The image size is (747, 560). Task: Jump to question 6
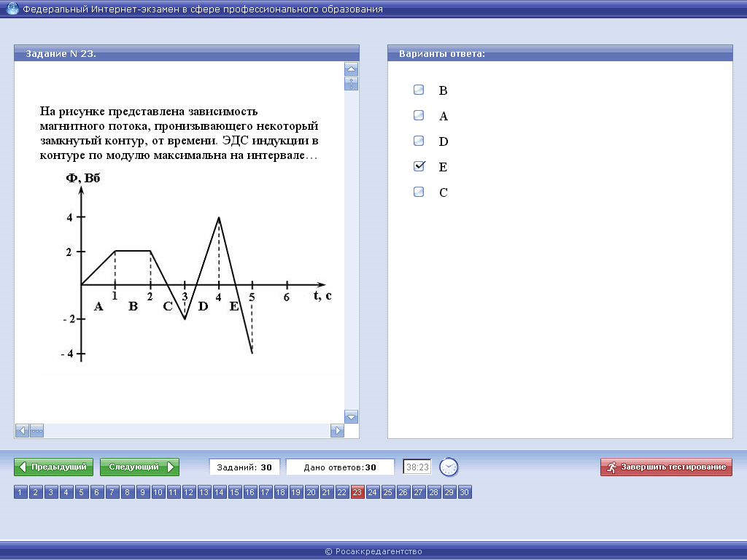click(97, 492)
